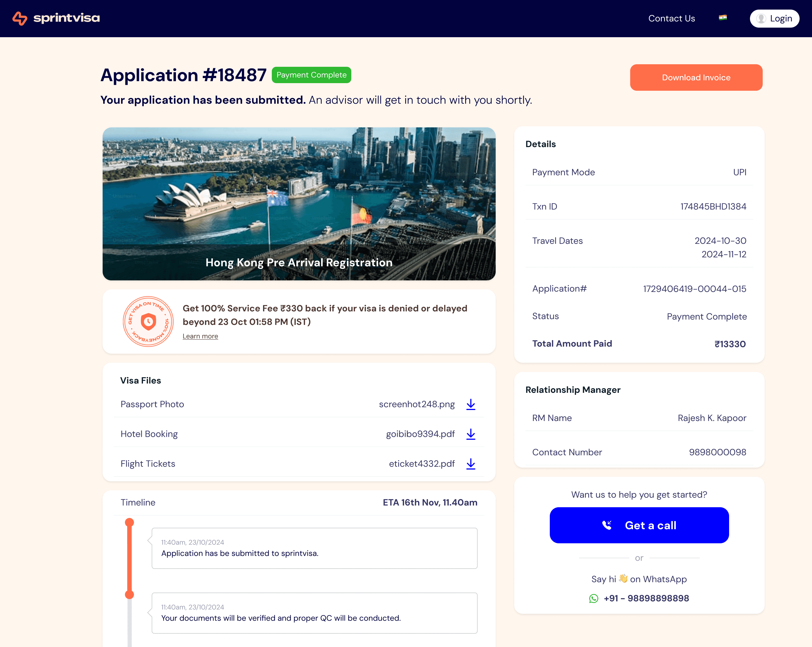Image resolution: width=812 pixels, height=647 pixels.
Task: Click the WhatsApp icon
Action: click(593, 599)
